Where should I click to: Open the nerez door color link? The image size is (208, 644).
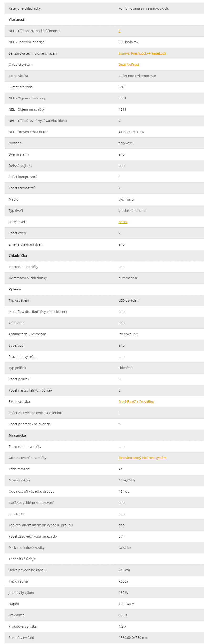coord(123,222)
